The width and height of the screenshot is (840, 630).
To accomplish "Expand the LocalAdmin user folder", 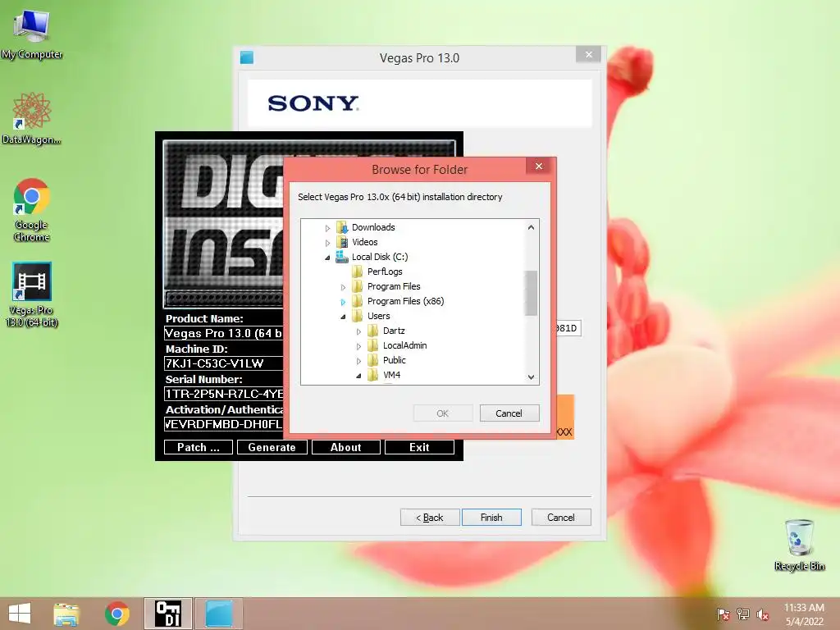I will pos(358,346).
